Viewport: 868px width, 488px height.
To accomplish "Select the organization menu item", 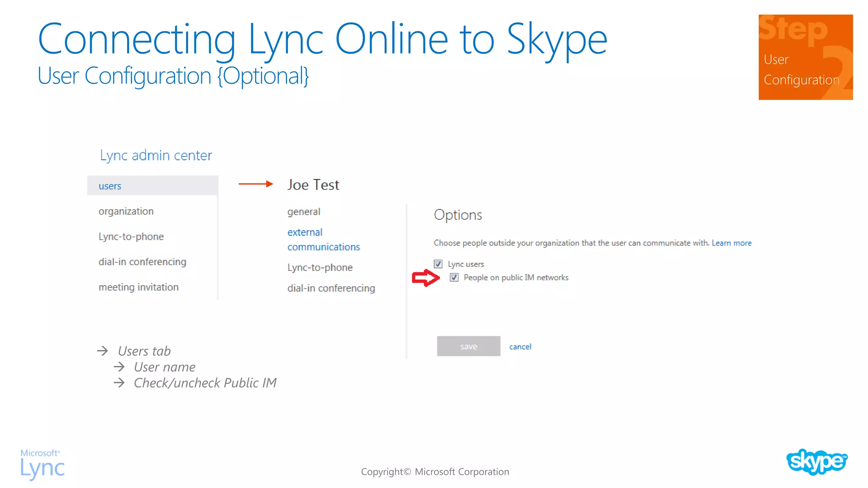I will point(126,211).
